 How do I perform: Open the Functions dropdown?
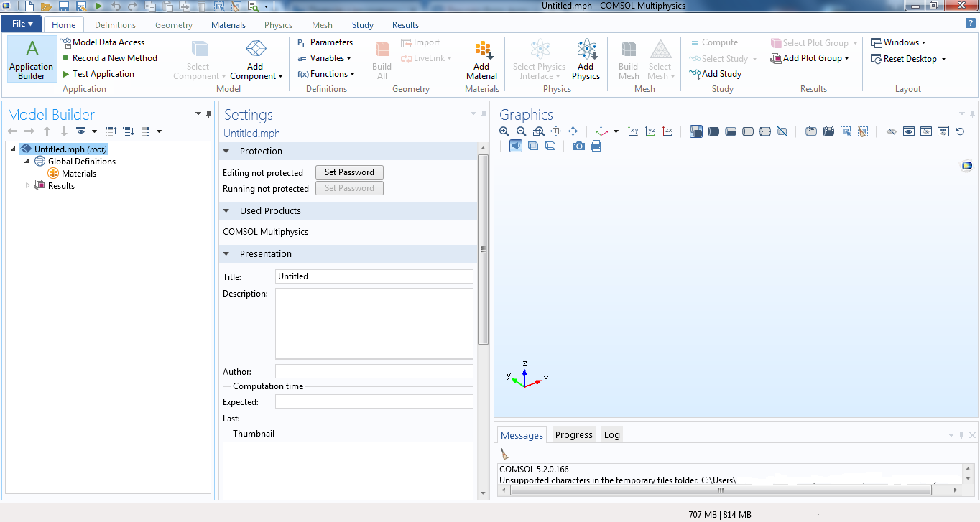[326, 74]
